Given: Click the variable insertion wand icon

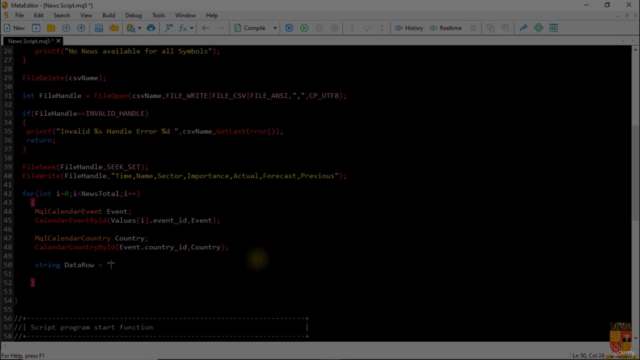Looking at the screenshot, I should tap(169, 28).
